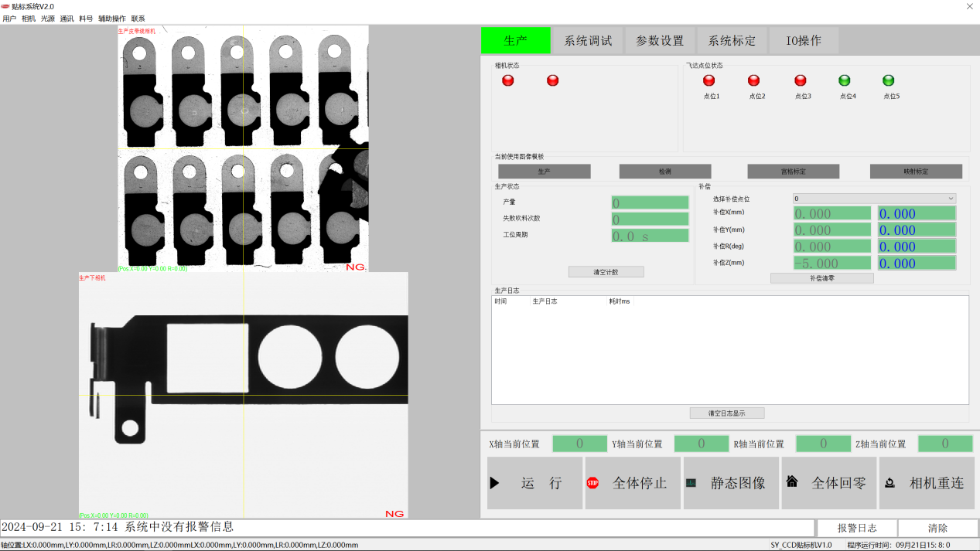
Task: Click the 清空计数 button
Action: pyautogui.click(x=606, y=272)
